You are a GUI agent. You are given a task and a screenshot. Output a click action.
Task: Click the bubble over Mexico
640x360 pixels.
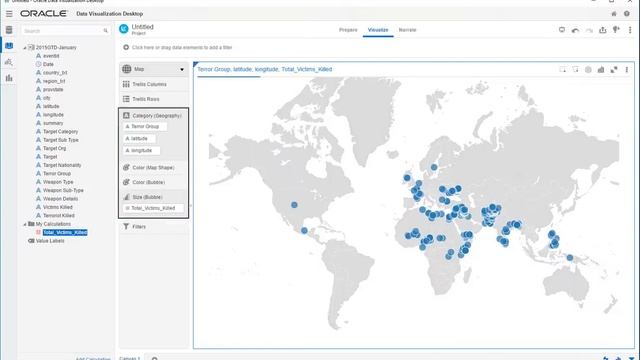click(x=304, y=231)
